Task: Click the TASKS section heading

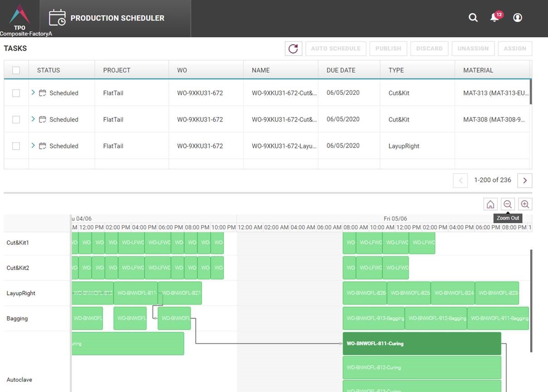Action: 15,49
